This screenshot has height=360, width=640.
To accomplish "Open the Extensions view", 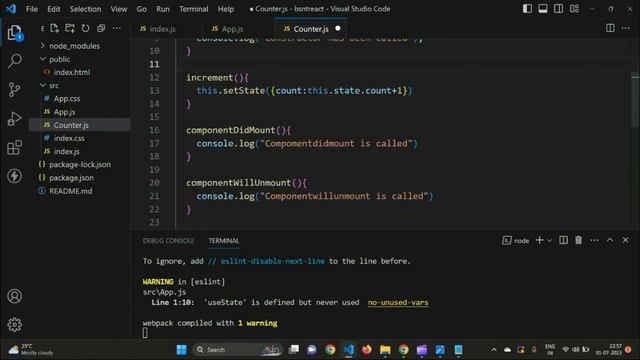I will (x=15, y=147).
